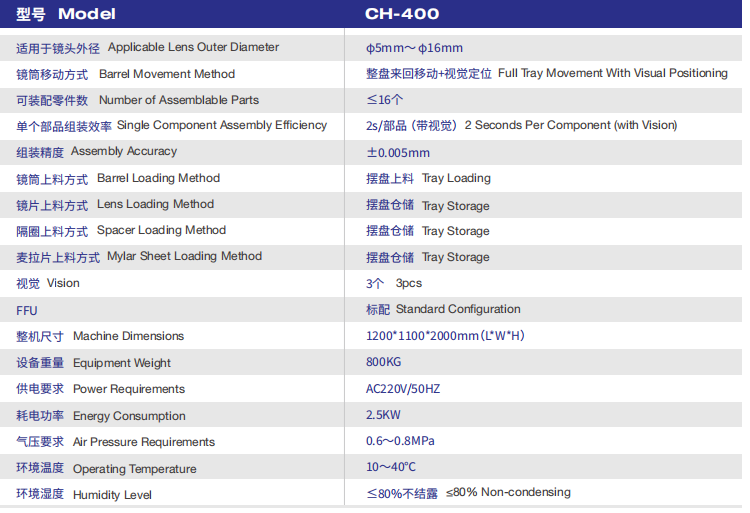This screenshot has height=513, width=750.
Task: Select the '±0.005mm' value
Action: coord(398,153)
